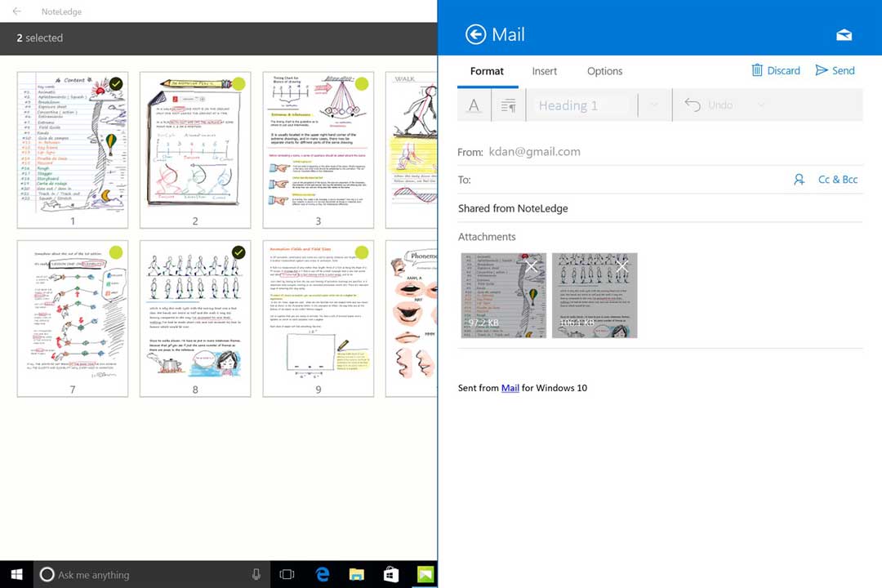
Task: Deselect page 1 checkmark
Action: tap(116, 83)
